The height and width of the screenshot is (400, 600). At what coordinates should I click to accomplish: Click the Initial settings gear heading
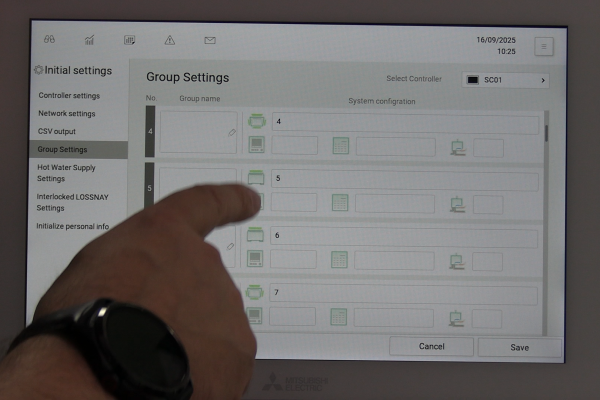(x=73, y=70)
